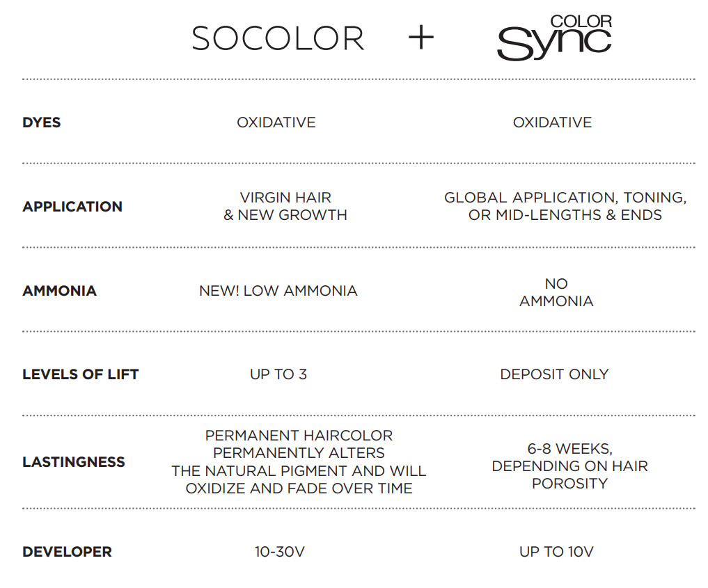Select the DYES row label
The width and height of the screenshot is (708, 588).
(42, 122)
